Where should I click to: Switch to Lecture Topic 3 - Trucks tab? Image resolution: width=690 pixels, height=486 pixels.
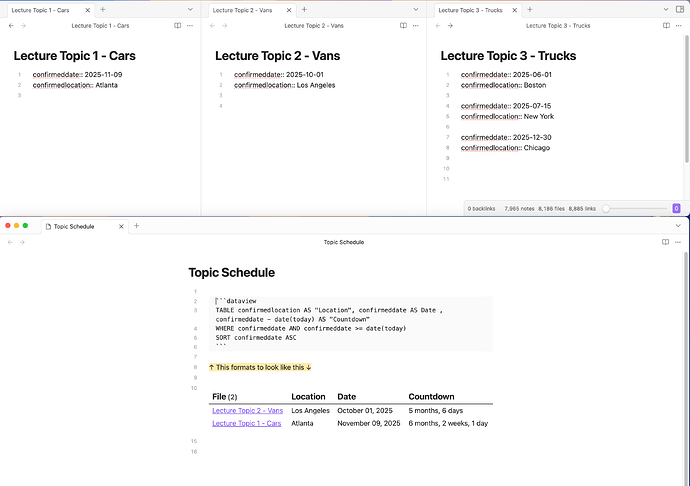coord(470,10)
